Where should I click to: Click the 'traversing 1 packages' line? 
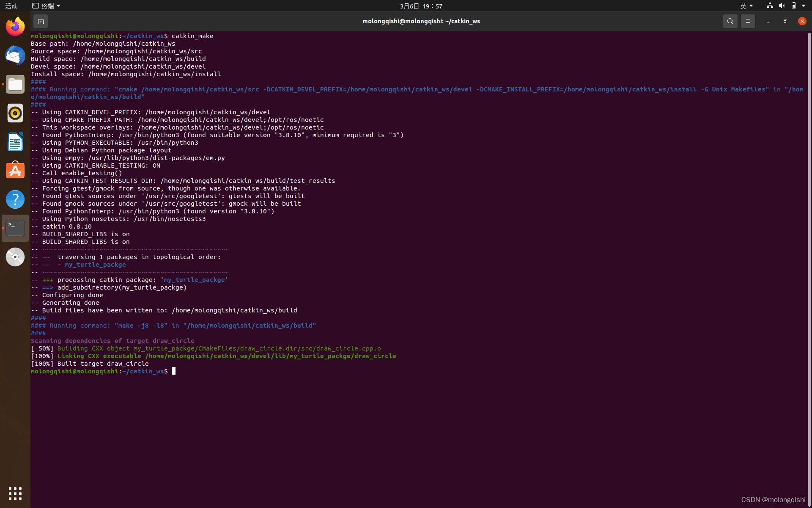pyautogui.click(x=126, y=257)
